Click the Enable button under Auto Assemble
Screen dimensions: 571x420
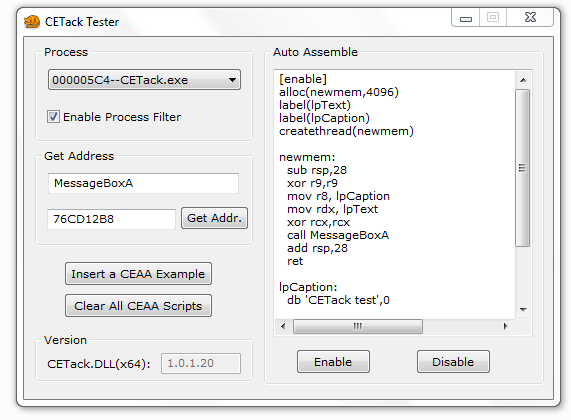click(x=333, y=362)
